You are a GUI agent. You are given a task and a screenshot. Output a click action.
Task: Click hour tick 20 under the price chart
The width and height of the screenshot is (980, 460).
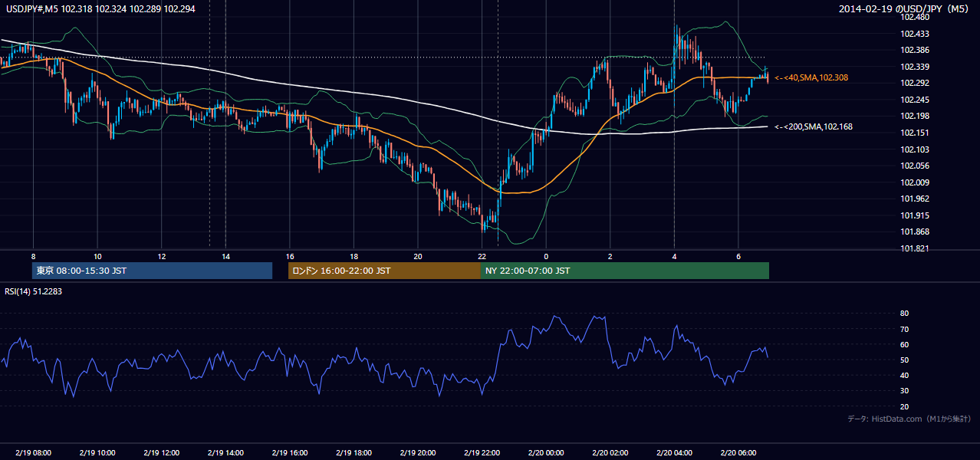(417, 256)
